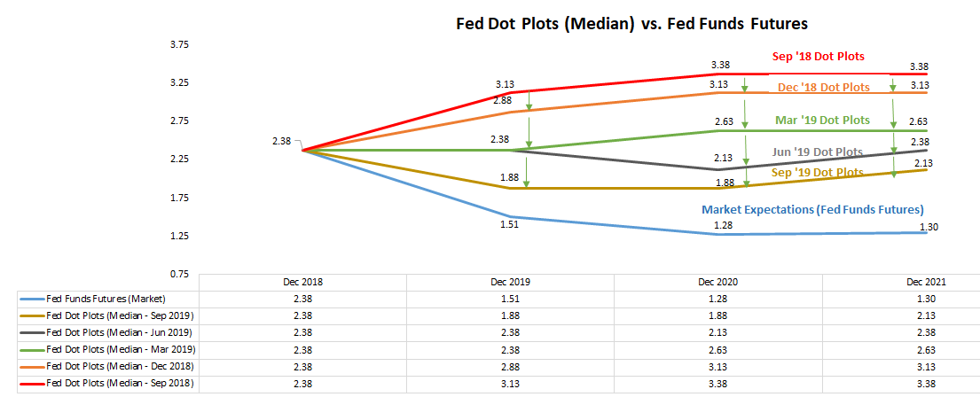
Task: Click the Market Expectations (Fed Funds Futures) label
Action: tap(812, 210)
